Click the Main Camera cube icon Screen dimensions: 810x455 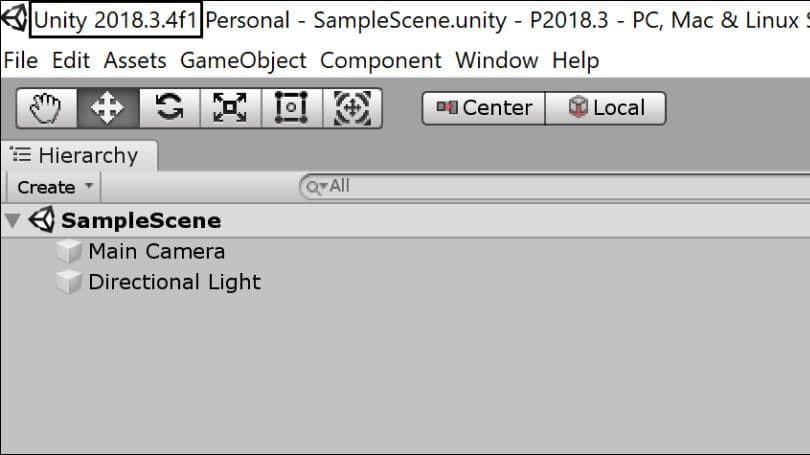(69, 252)
